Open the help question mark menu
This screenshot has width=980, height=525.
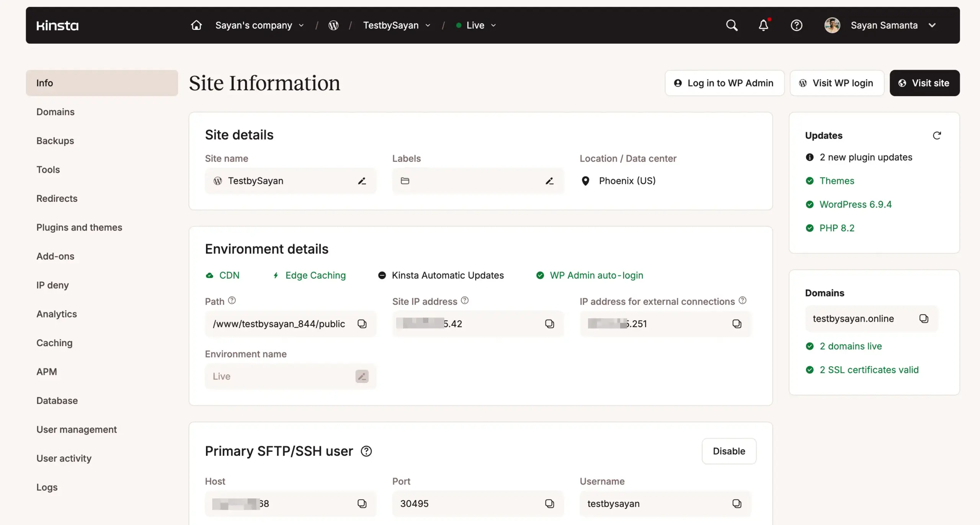(797, 25)
